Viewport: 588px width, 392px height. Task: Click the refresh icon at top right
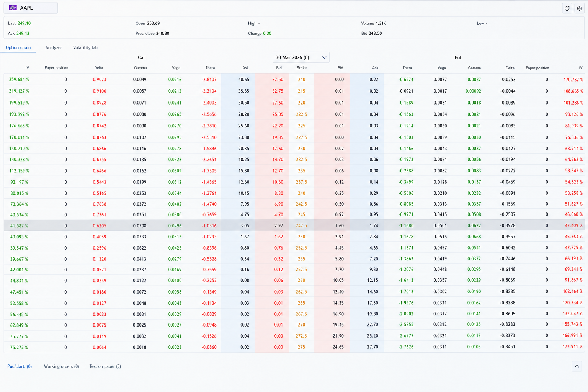(567, 8)
